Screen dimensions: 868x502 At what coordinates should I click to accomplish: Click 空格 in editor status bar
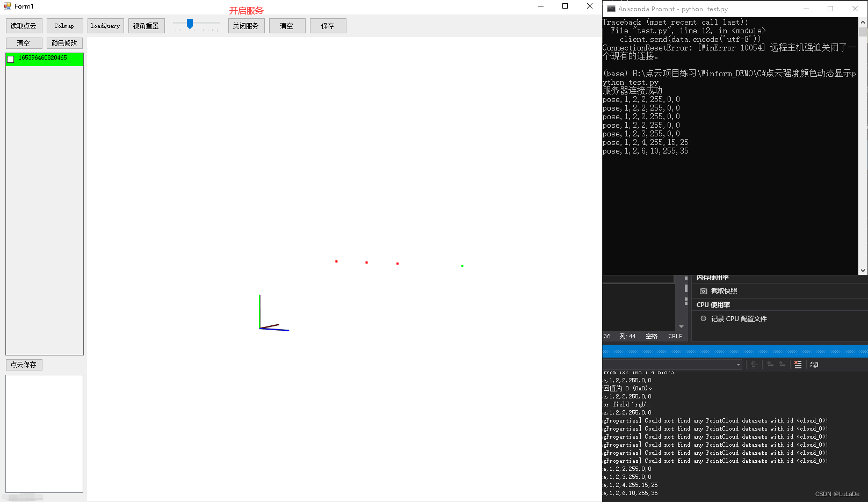(x=652, y=336)
